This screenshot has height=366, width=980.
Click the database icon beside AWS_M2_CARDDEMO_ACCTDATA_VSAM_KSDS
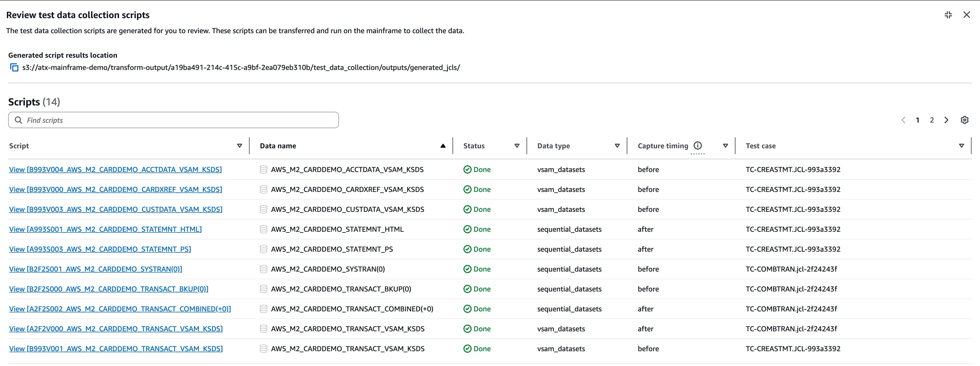263,169
